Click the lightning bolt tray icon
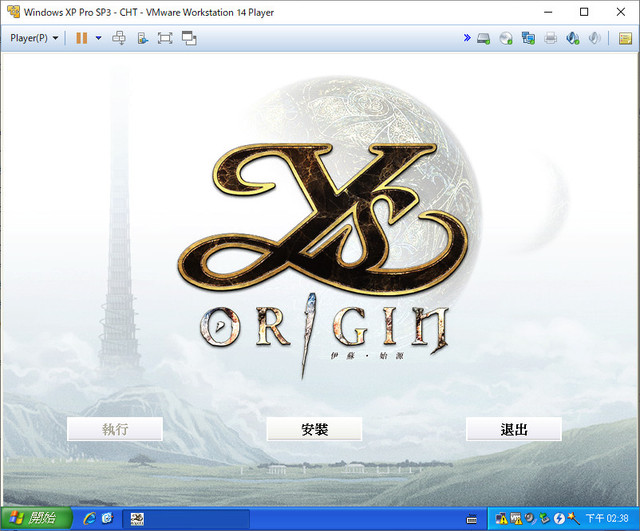 [x=559, y=519]
